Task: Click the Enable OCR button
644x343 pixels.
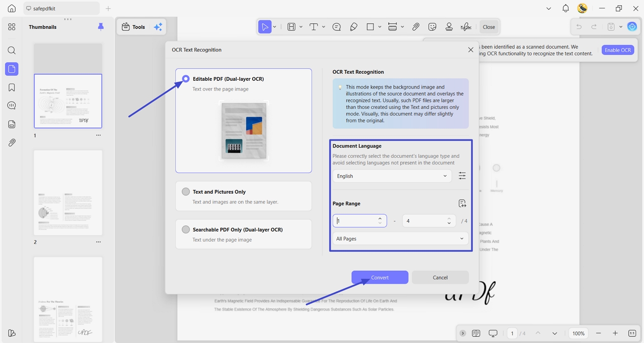Action: coord(618,50)
